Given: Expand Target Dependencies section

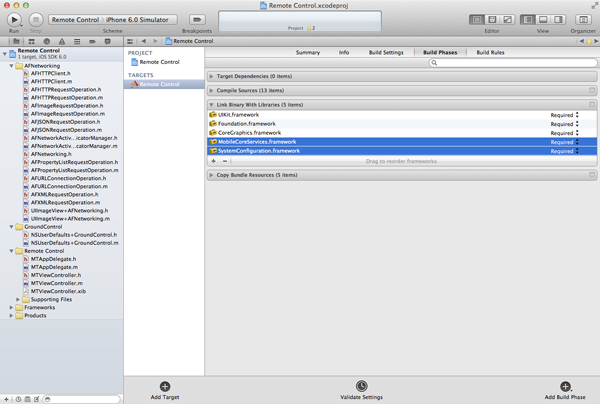Looking at the screenshot, I should [x=211, y=77].
